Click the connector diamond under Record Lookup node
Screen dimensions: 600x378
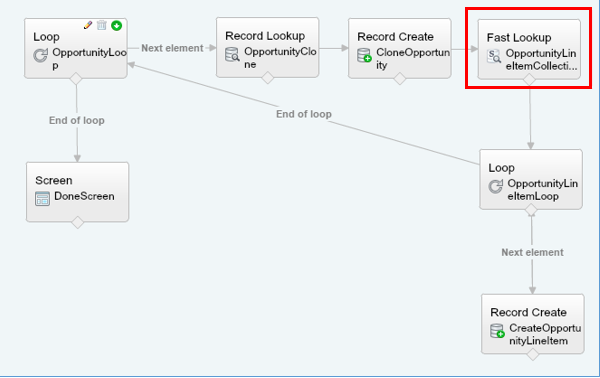click(267, 78)
